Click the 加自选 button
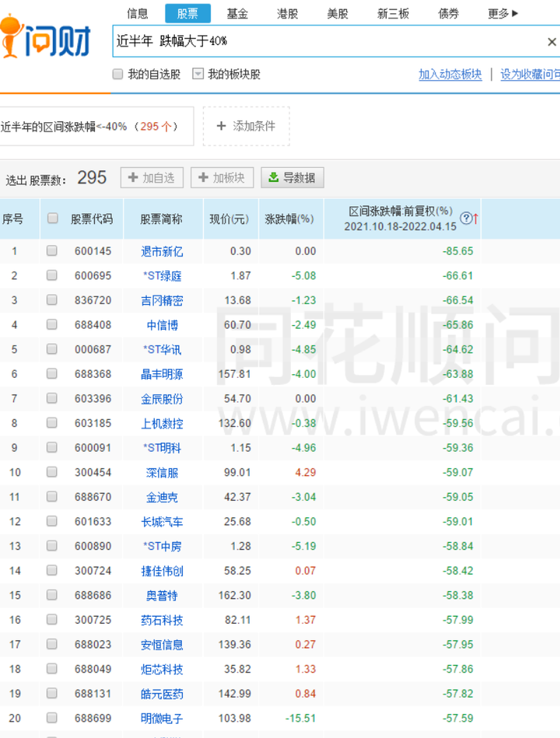Screen dimensions: 560x738 (152, 178)
